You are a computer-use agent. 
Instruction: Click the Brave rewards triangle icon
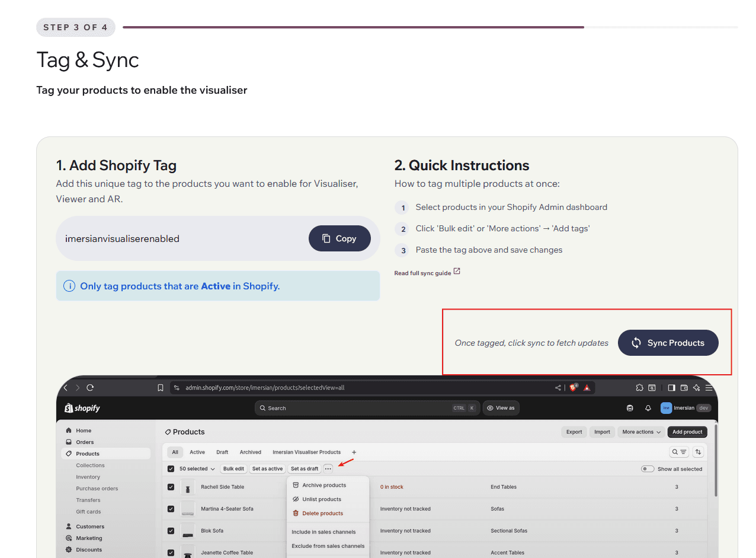[587, 388]
